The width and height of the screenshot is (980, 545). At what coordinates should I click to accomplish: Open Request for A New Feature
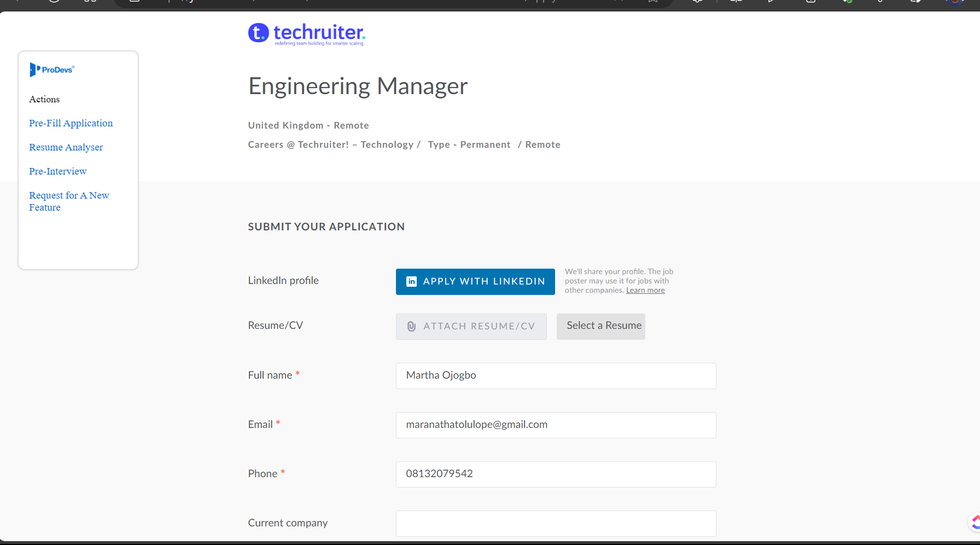tap(69, 201)
